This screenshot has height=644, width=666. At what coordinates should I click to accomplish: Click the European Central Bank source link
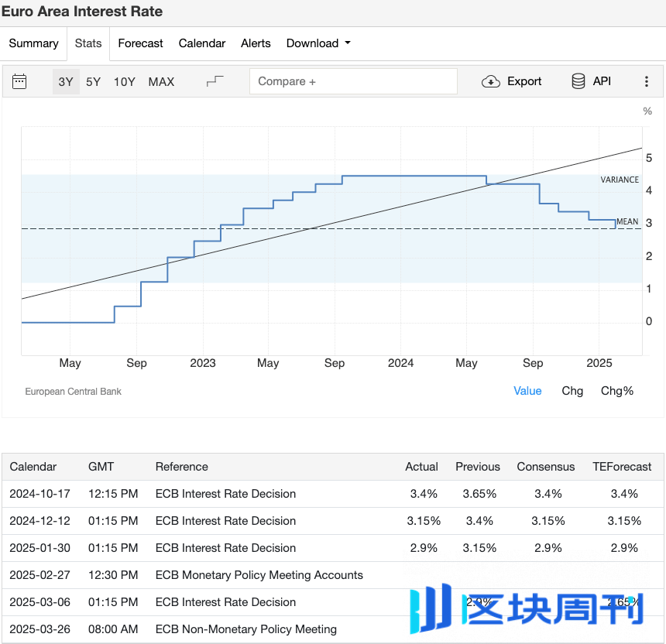pyautogui.click(x=73, y=392)
